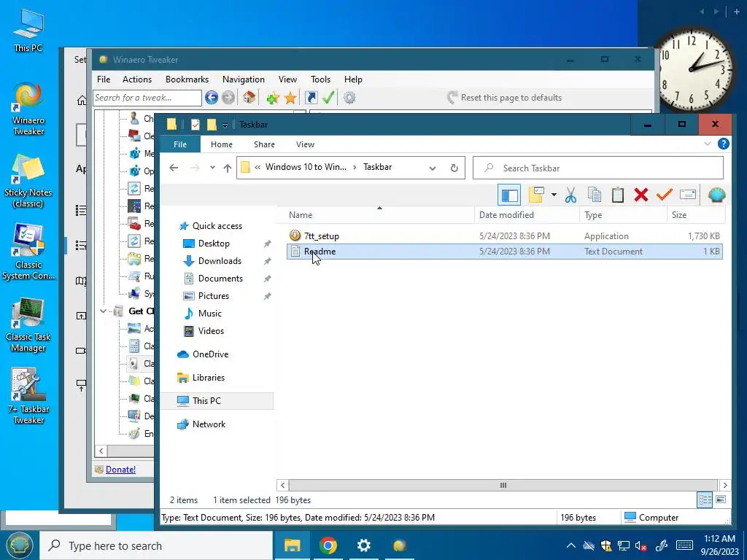Show hidden tray icons chevron
The image size is (747, 560).
570,545
